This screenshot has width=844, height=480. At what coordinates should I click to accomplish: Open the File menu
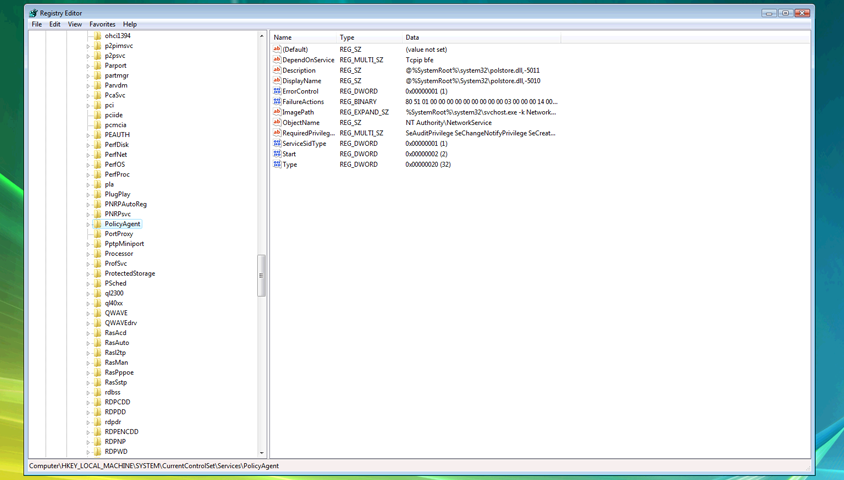37,24
